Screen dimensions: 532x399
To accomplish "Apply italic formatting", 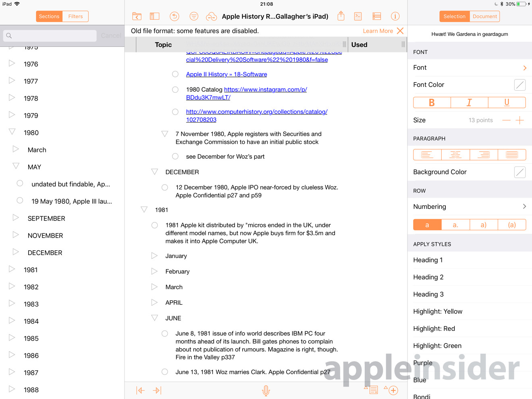I will click(469, 102).
